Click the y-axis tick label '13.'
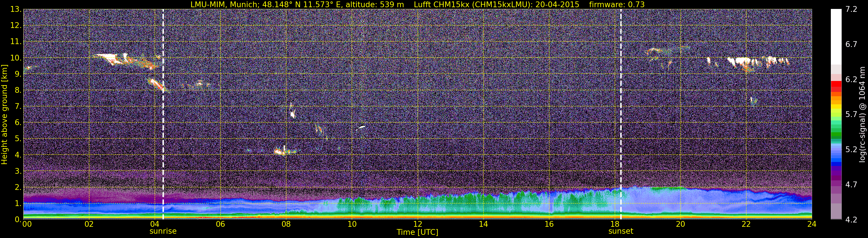The image size is (868, 238). pyautogui.click(x=16, y=9)
